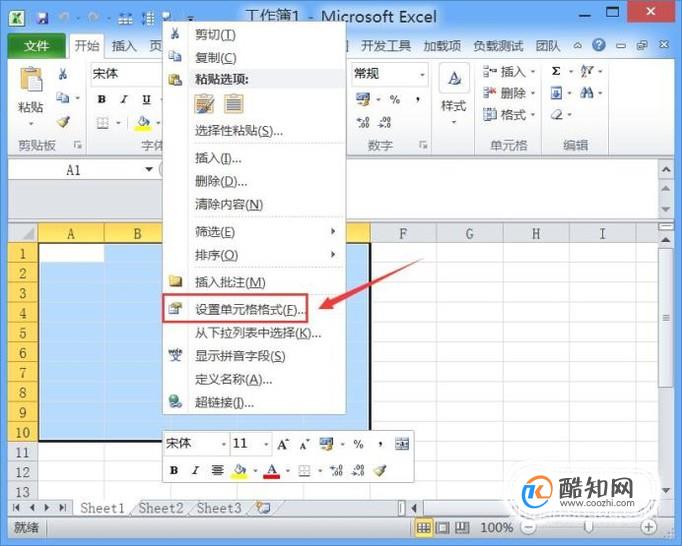Click the Sort and Filter icon
Image resolution: width=682 pixels, height=546 pixels.
pos(587,71)
